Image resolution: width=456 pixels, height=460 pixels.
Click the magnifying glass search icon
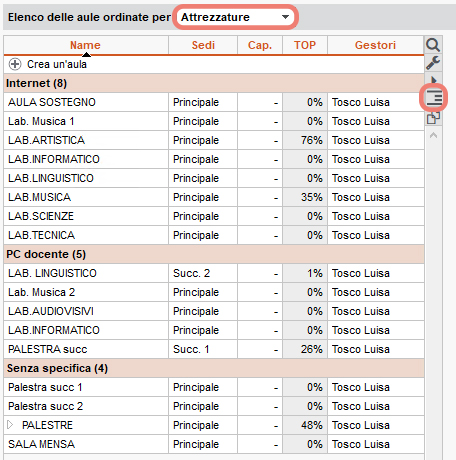[433, 45]
